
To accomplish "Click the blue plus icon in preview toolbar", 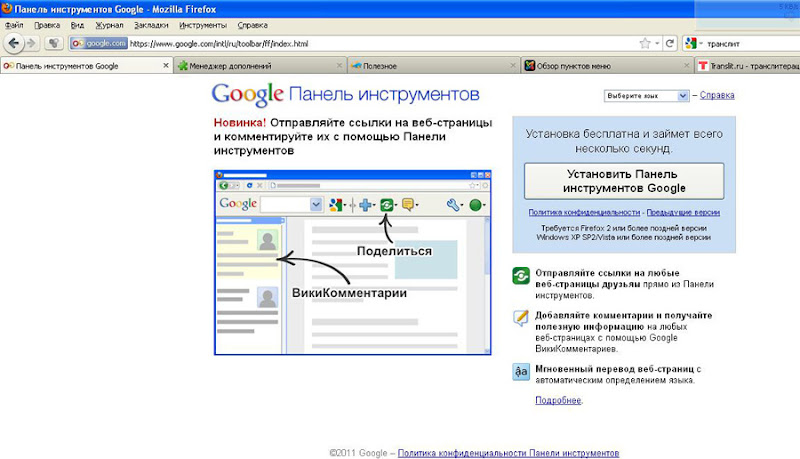I will pos(365,205).
